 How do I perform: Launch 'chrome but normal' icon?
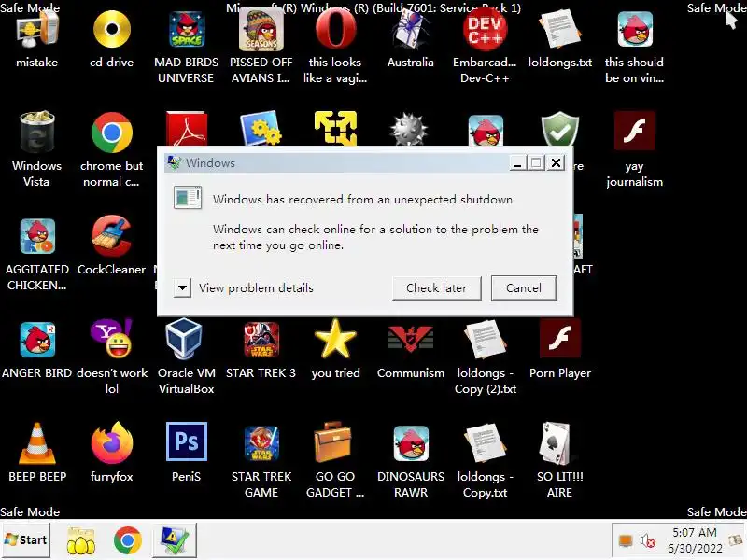[x=112, y=133]
